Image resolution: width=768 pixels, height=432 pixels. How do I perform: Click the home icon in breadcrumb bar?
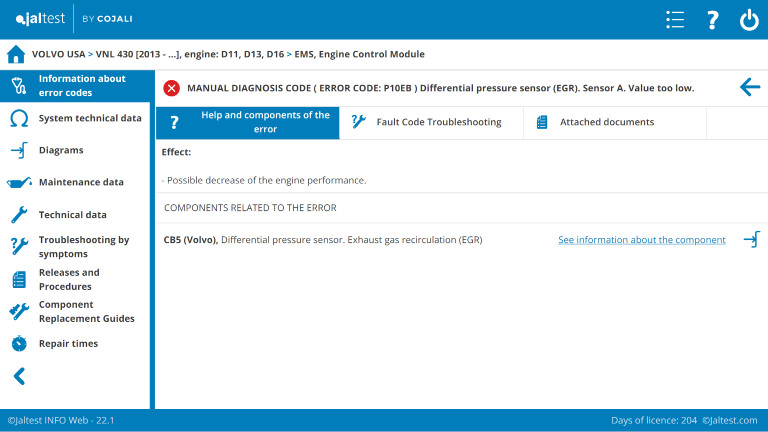[x=15, y=54]
